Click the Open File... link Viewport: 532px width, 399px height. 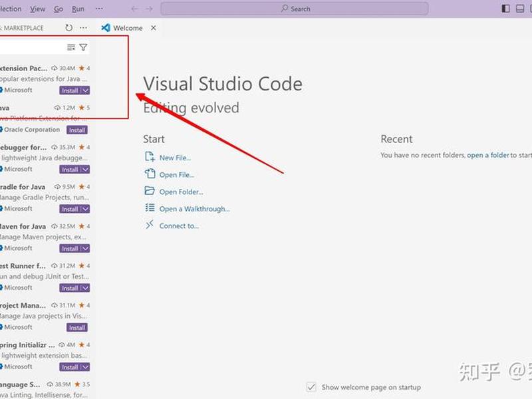[177, 175]
